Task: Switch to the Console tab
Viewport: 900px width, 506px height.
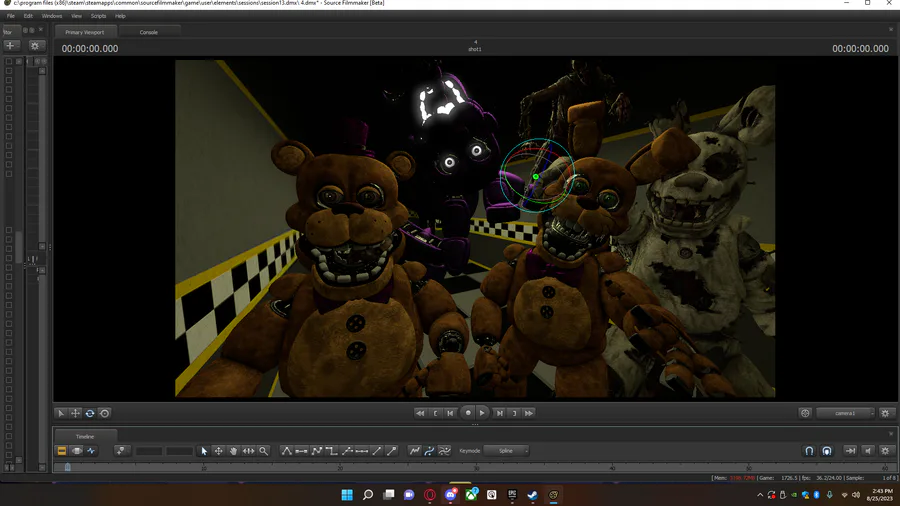Action: [x=149, y=32]
